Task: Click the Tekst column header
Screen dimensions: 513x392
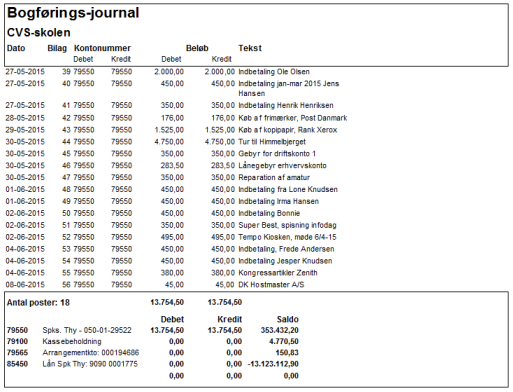Action: point(250,48)
